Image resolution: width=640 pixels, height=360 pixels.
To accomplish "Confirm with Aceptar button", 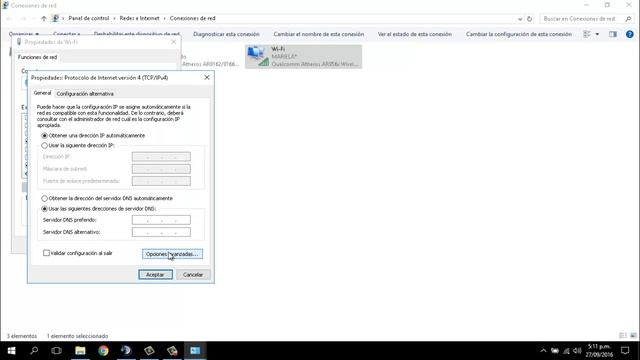I will tap(155, 275).
